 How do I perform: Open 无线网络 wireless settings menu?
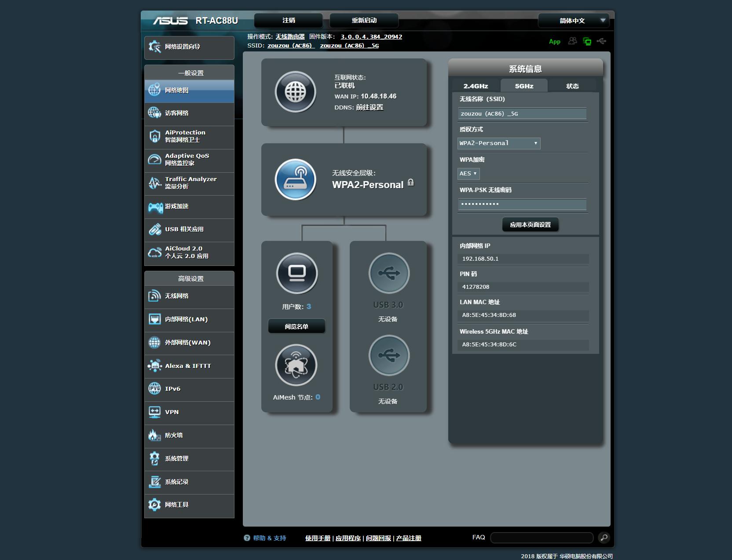click(x=189, y=296)
